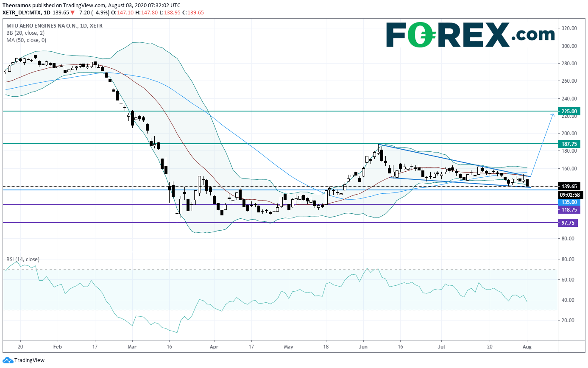The width and height of the screenshot is (588, 368).
Task: Select the 135.00 blue support label
Action: coord(568,202)
